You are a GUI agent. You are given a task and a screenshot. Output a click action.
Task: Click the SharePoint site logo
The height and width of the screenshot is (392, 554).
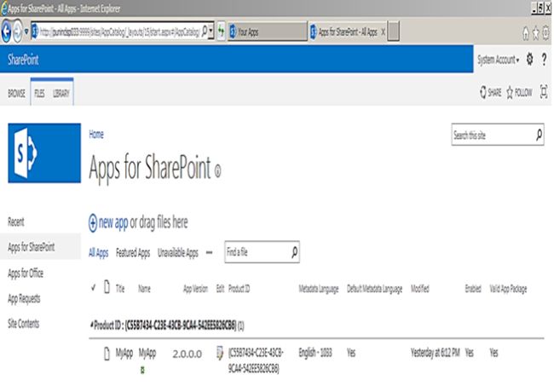click(44, 153)
